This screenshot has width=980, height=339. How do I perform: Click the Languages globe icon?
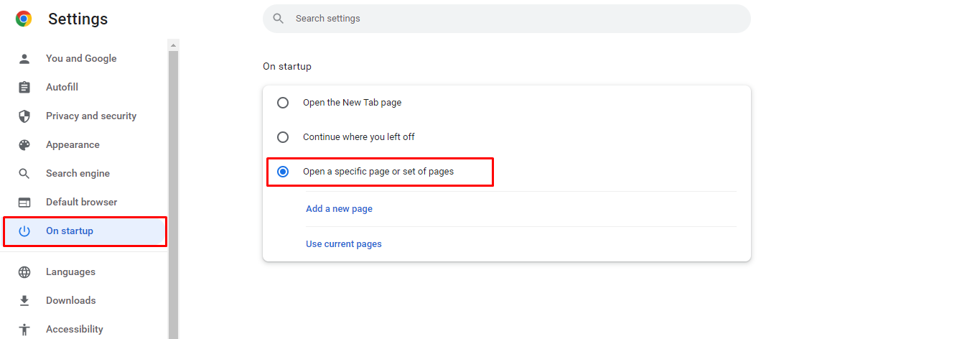pos(24,272)
